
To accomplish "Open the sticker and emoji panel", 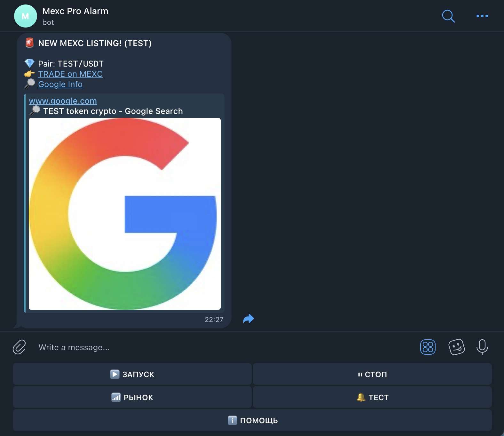I will [x=457, y=347].
